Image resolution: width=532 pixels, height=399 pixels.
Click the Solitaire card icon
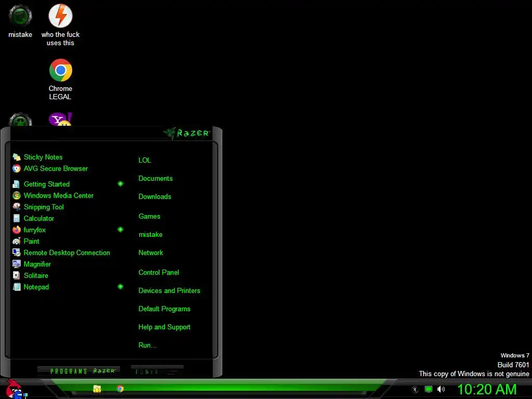point(17,275)
